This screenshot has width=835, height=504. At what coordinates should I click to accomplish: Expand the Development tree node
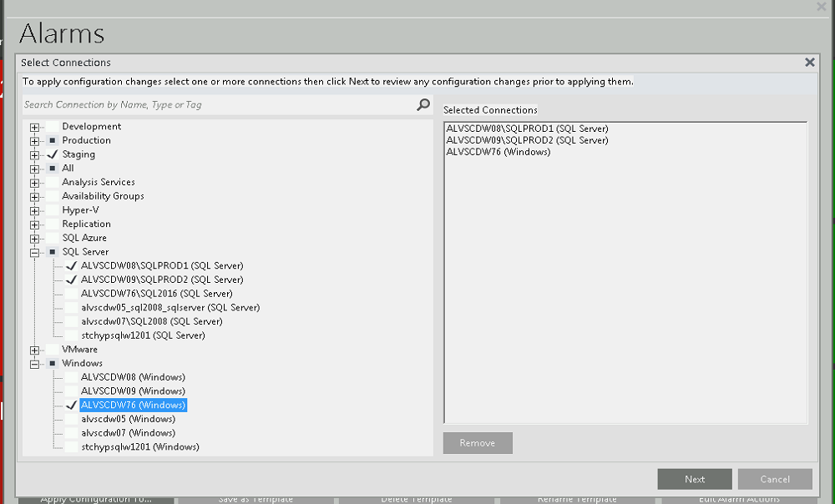[35, 127]
